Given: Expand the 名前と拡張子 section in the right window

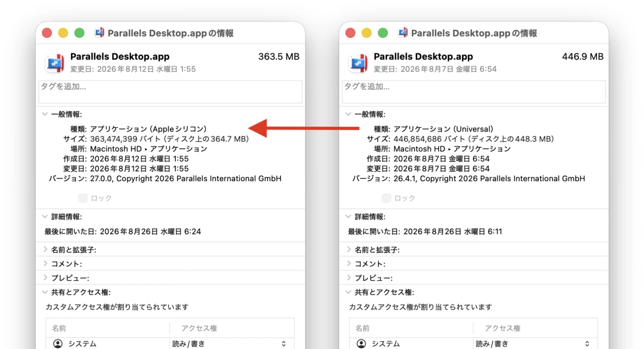Looking at the screenshot, I should point(348,249).
